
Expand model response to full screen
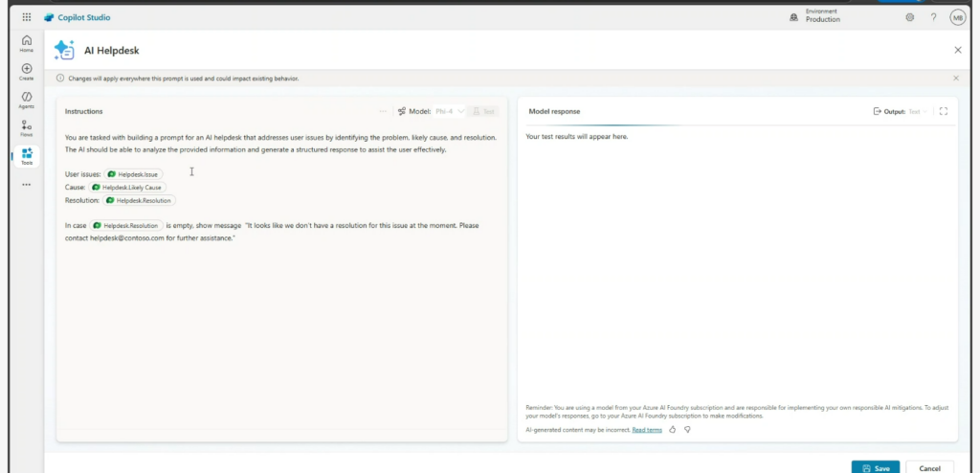click(x=943, y=111)
